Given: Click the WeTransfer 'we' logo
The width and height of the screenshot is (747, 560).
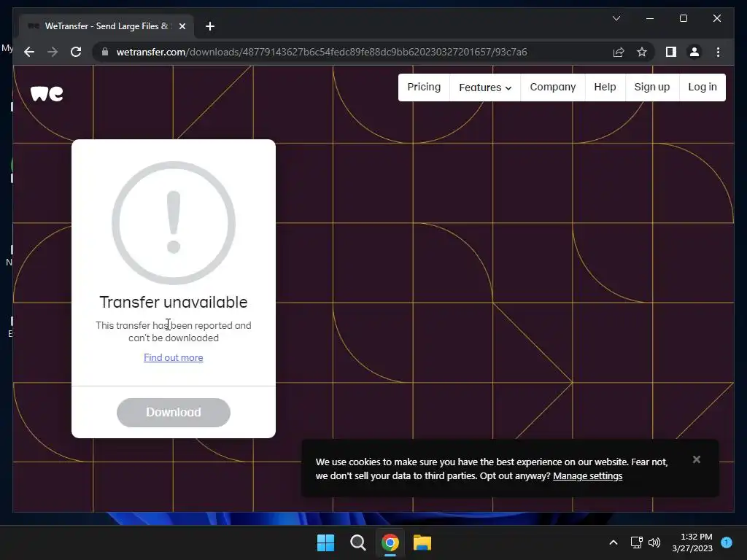Looking at the screenshot, I should (47, 93).
